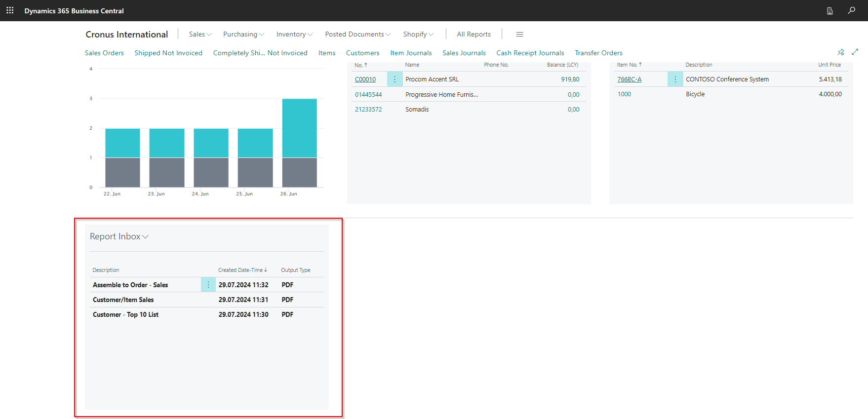Sort reports by Output Type column
Viewport: 868px width, 419px height.
[x=296, y=270]
